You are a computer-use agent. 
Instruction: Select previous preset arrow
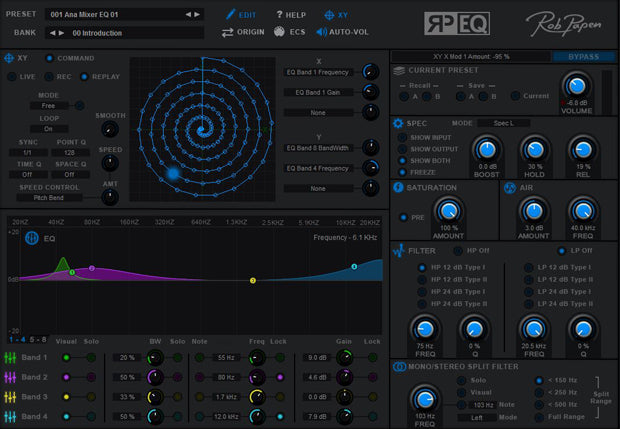[x=188, y=15]
